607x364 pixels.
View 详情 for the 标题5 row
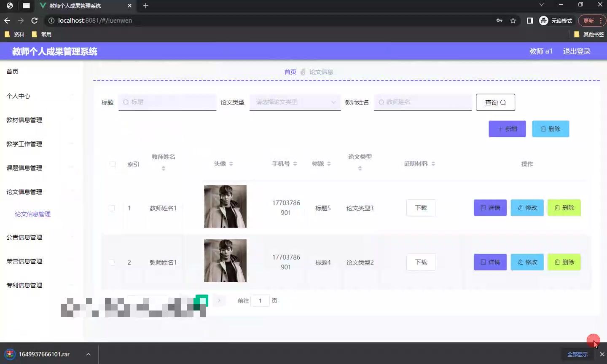pos(490,208)
